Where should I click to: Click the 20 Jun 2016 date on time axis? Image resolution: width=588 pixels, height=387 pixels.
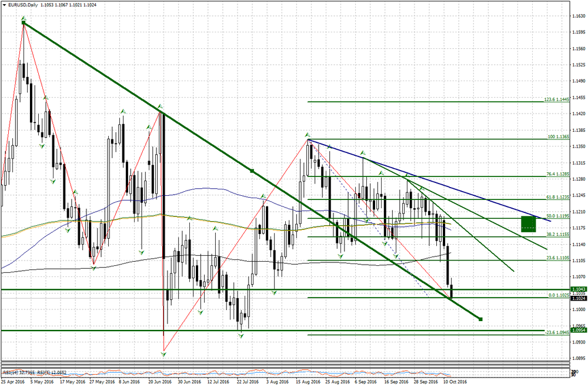pos(160,382)
